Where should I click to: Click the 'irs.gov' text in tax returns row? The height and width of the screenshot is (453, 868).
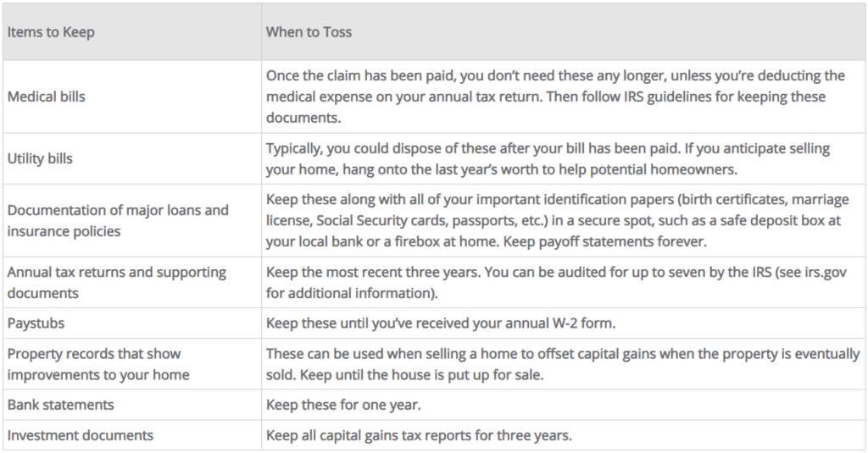coord(826,272)
